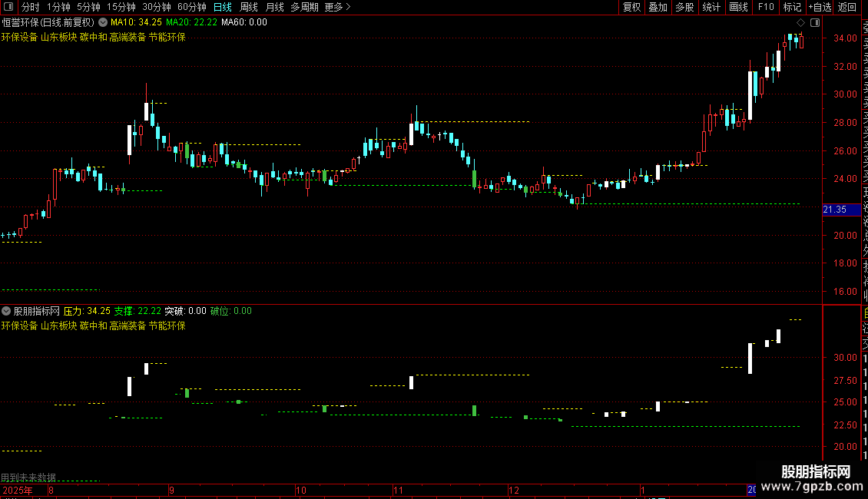Click the MA60: 0.00 label
The width and height of the screenshot is (868, 499).
244,23
